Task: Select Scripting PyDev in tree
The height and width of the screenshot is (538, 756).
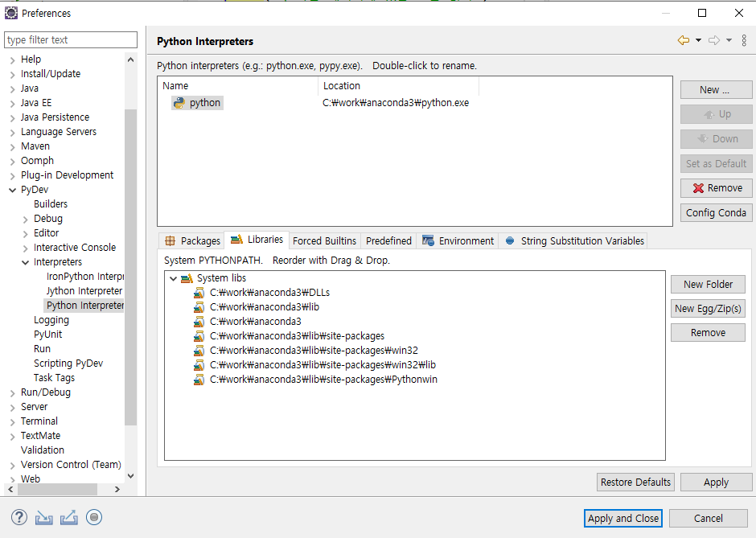Action: 68,363
